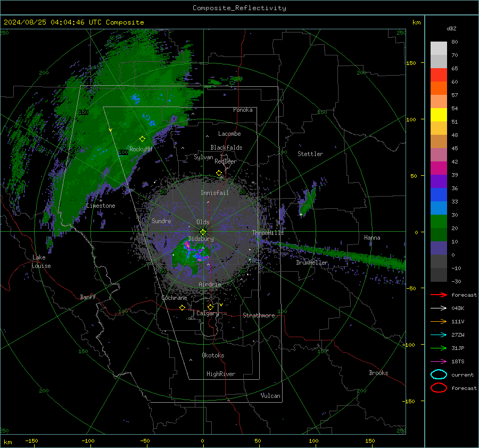Select the orange 111V arrow icon
Image resolution: width=479 pixels, height=448 pixels.
[439, 321]
